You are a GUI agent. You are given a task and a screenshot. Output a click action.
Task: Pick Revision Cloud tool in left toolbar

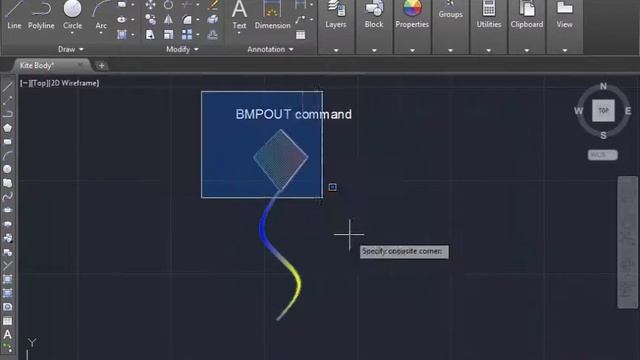pyautogui.click(x=7, y=183)
